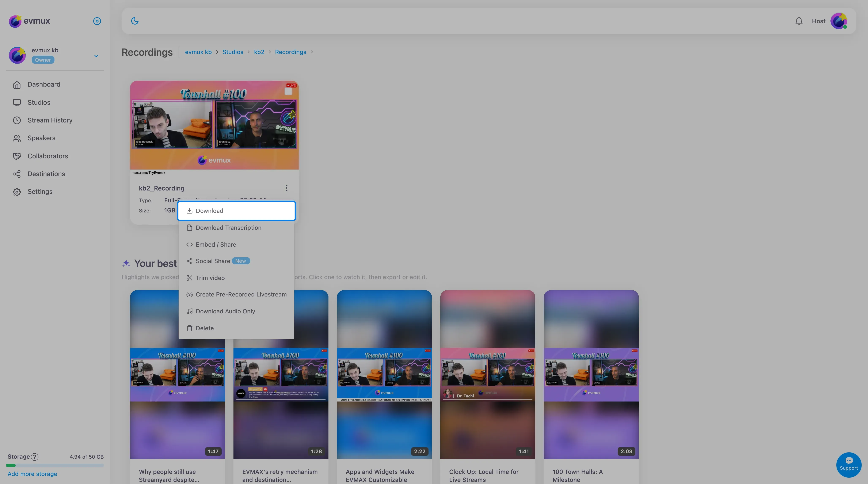Click the kb2_Recording title text
This screenshot has height=484, width=868.
tap(161, 188)
